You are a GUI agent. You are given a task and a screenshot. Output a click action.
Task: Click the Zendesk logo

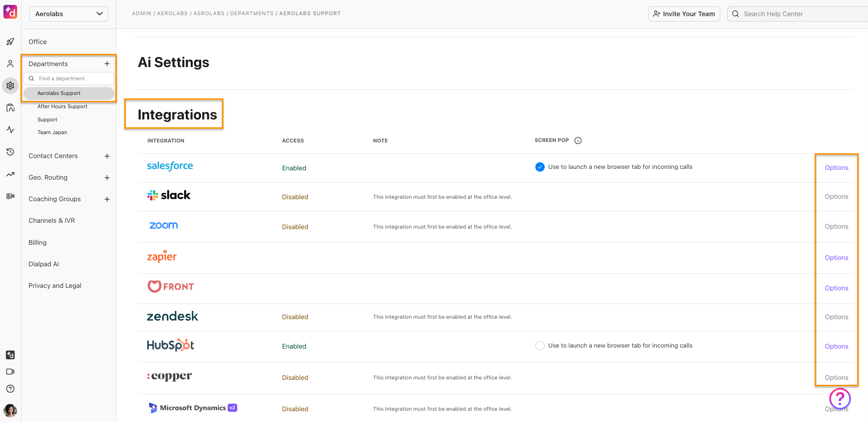coord(173,316)
